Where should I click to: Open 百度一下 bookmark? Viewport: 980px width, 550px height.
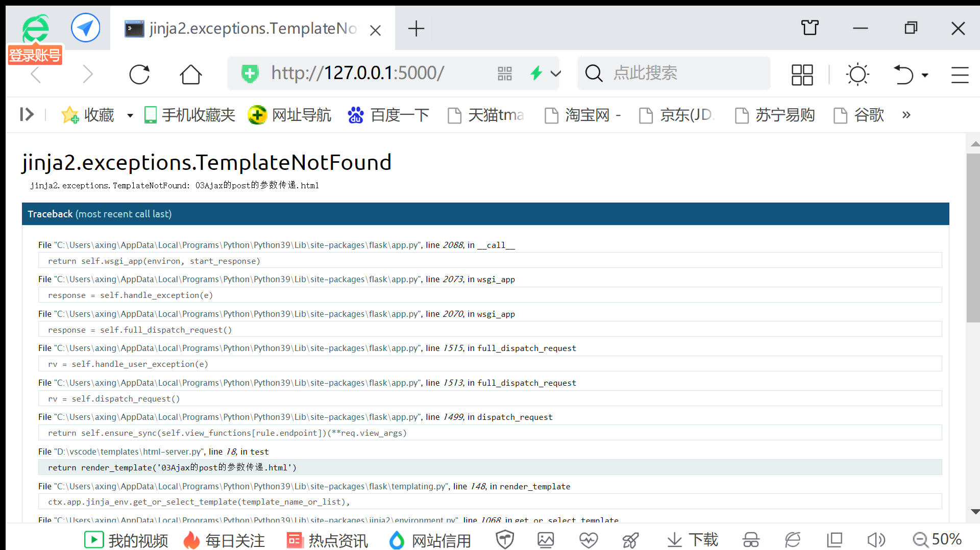coord(388,115)
